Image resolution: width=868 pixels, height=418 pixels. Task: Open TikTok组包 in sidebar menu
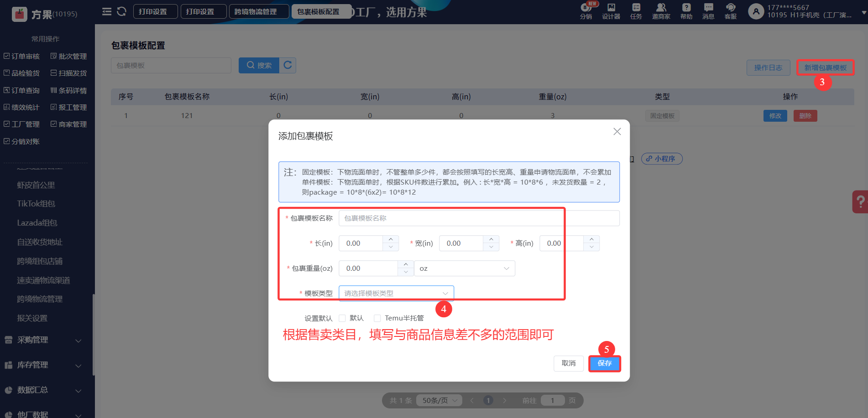pyautogui.click(x=36, y=204)
